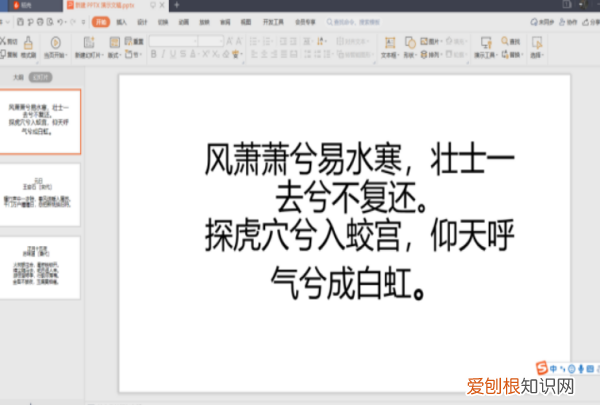Select the second slide thumbnail
This screenshot has height=405, width=600.
click(x=40, y=195)
